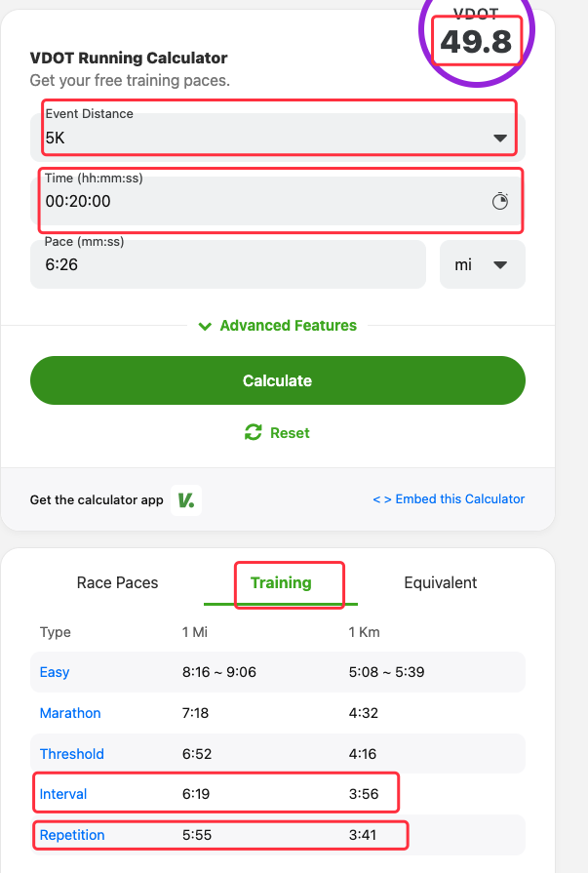The image size is (588, 873).
Task: Click the Pace (mm:ss) input field
Action: 227,264
